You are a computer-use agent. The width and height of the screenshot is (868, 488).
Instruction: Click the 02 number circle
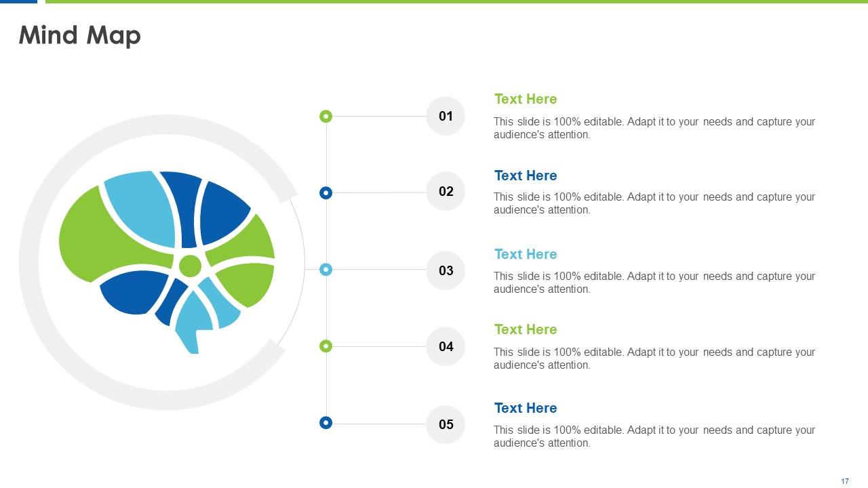pos(446,191)
